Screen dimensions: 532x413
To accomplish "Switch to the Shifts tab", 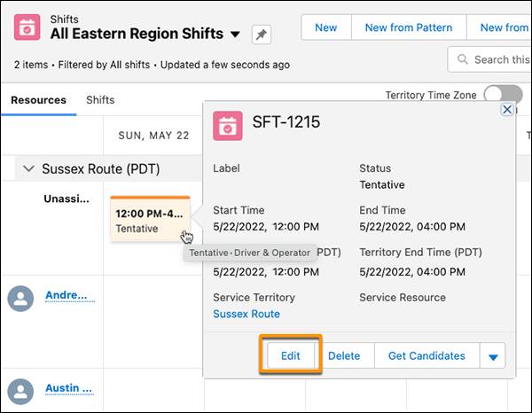I will (100, 100).
